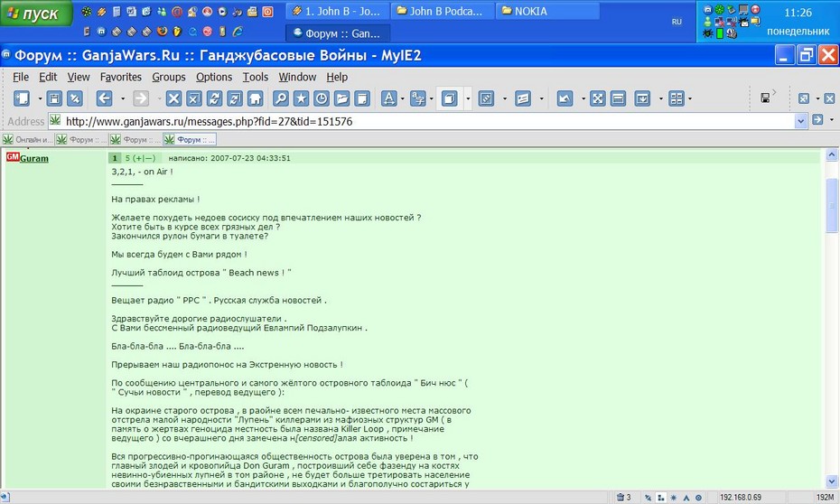Click the Save floppy-disk toolbar icon

(54, 98)
